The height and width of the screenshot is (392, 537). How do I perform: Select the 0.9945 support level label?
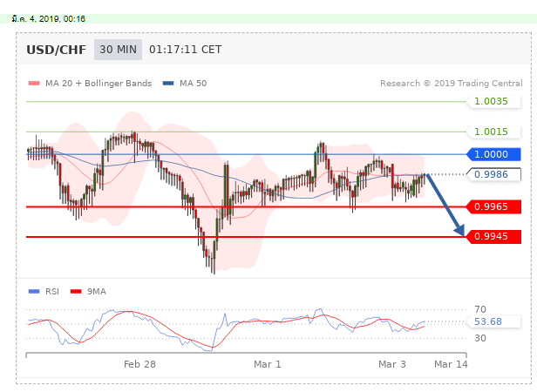pyautogui.click(x=493, y=237)
